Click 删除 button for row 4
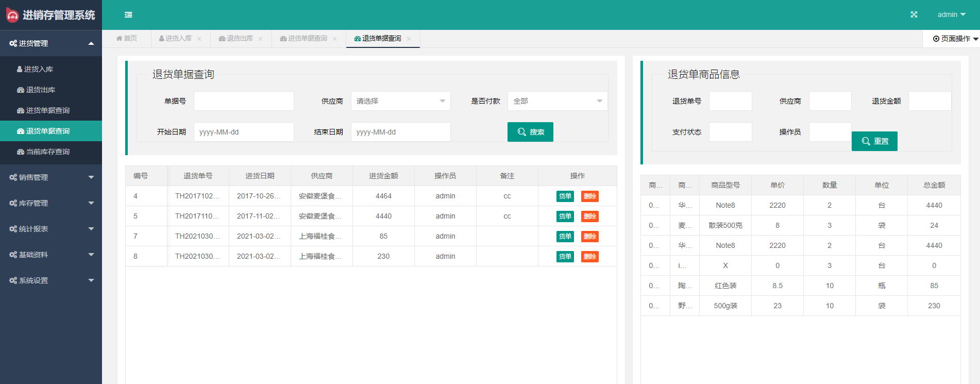 click(590, 196)
